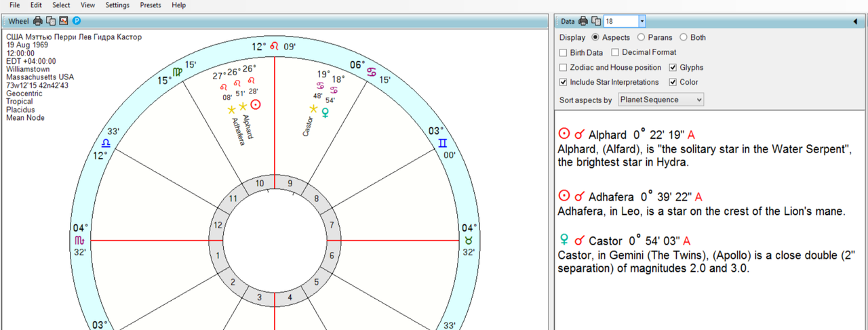868x330 pixels.
Task: Click house number 10 in the wheel
Action: click(x=260, y=183)
